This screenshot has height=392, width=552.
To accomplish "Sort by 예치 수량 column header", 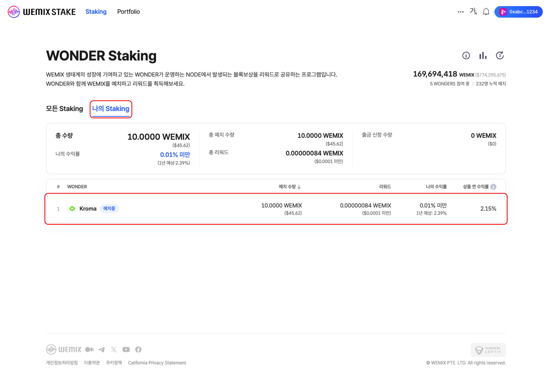I will [289, 187].
